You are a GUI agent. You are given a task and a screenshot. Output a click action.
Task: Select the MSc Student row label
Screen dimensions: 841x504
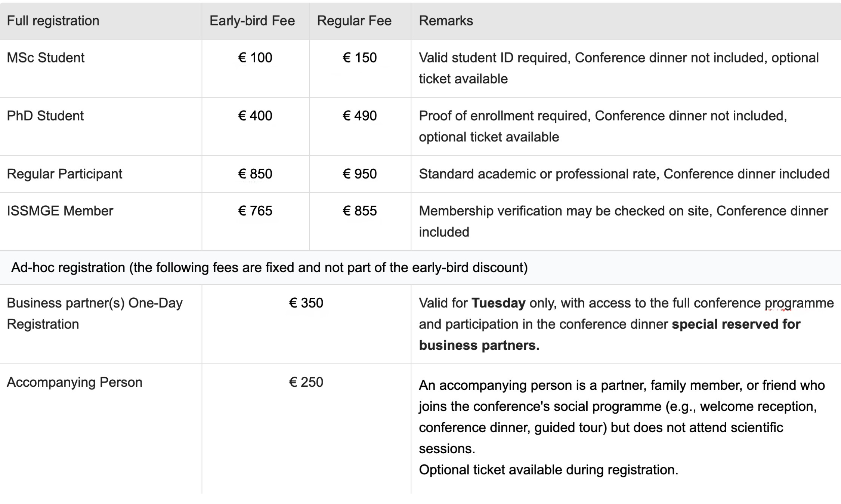click(x=45, y=58)
